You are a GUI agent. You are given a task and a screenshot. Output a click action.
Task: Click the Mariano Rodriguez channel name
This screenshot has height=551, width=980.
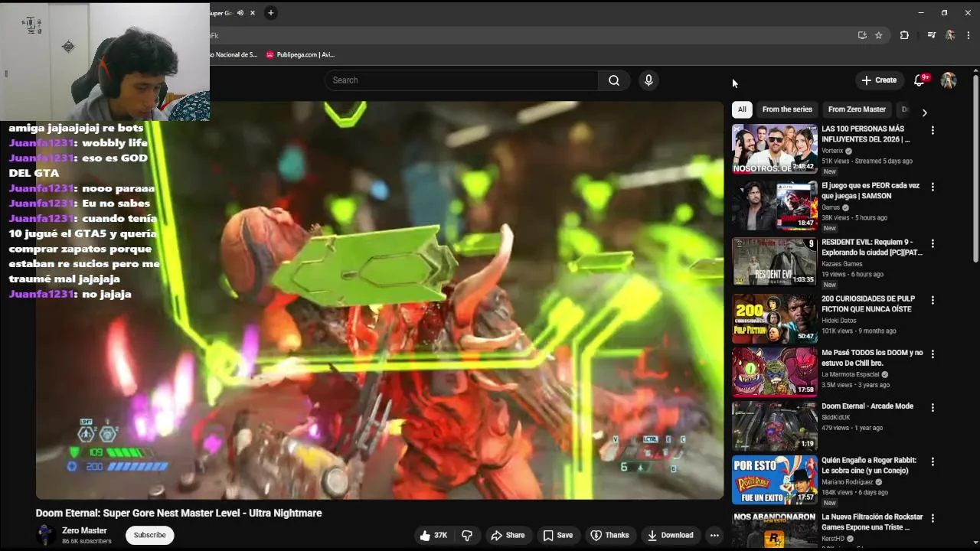[x=848, y=482]
